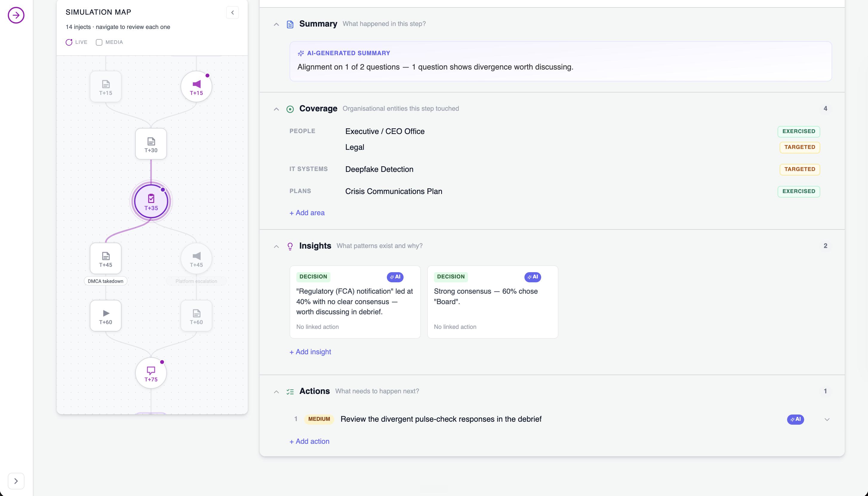
Task: Open the T+45 document node above DMCA takedown
Action: pos(106,258)
